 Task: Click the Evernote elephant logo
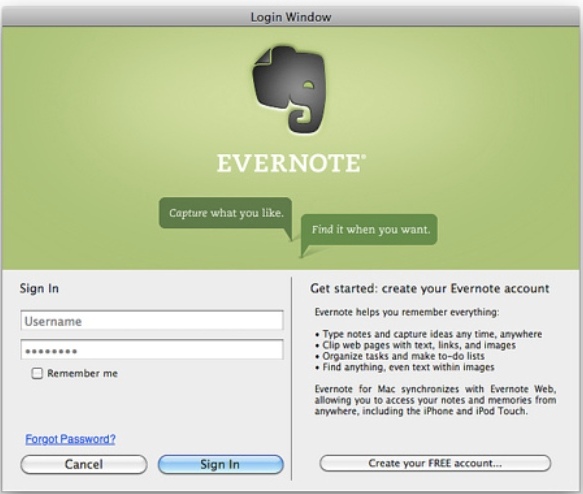point(290,89)
